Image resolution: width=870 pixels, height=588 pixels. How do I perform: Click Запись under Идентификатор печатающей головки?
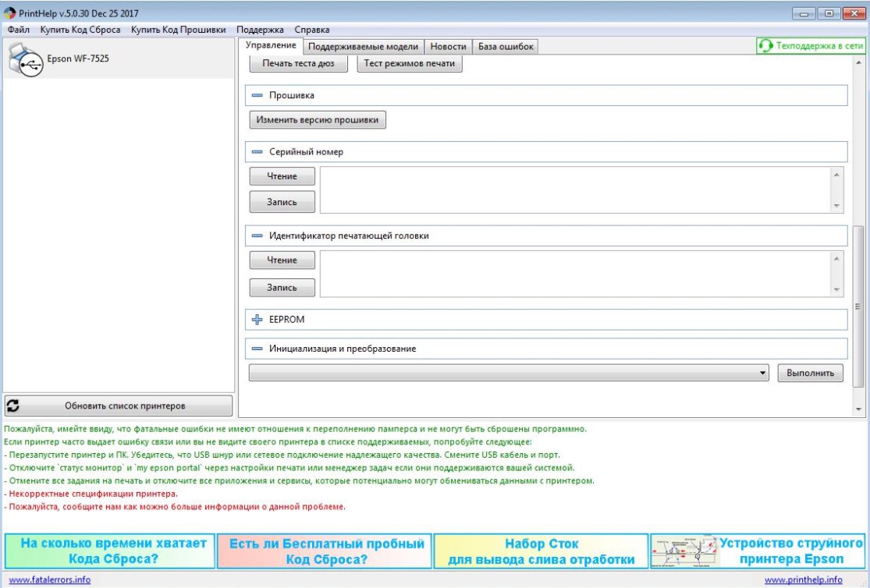tap(282, 287)
